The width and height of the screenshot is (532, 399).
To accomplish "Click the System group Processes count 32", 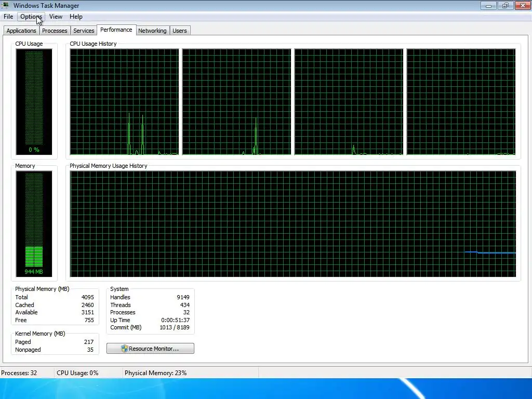I will (x=187, y=312).
